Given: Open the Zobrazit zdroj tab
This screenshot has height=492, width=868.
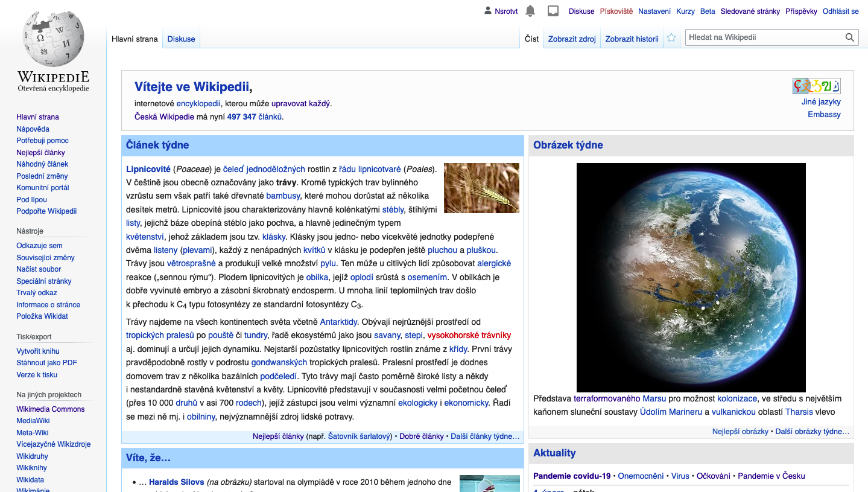Looking at the screenshot, I should click(572, 39).
